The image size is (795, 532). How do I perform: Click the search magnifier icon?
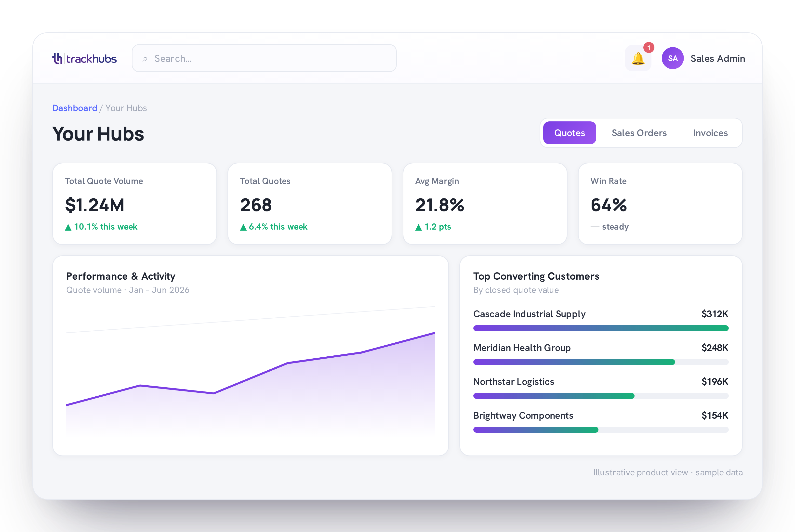(x=145, y=59)
